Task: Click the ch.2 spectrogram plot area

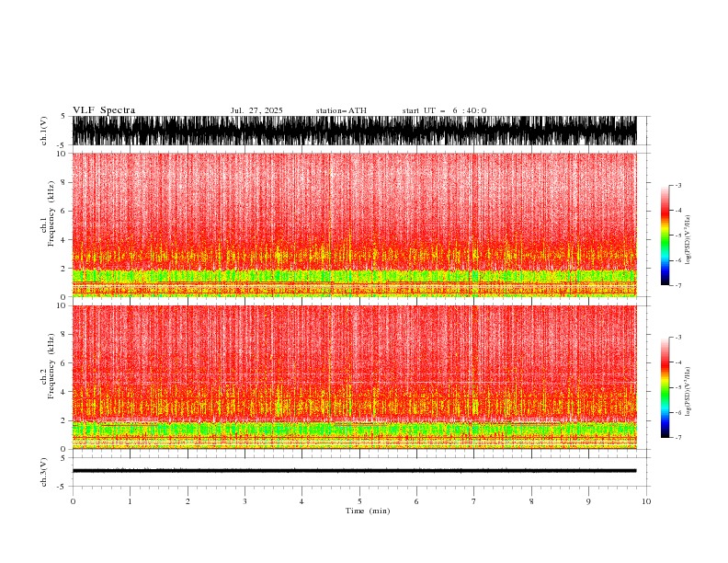Action: tap(354, 377)
